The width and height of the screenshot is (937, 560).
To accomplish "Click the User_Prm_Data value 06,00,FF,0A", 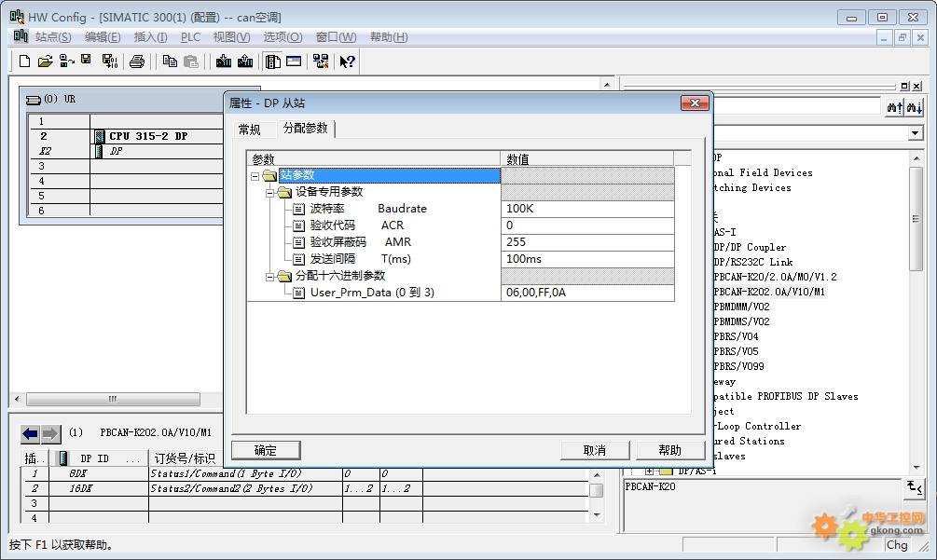I will 587,293.
